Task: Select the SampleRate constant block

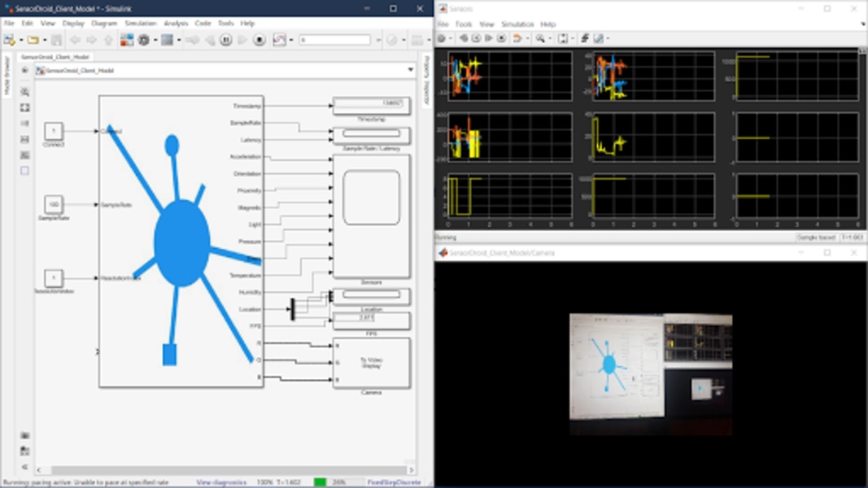Action: coord(54,204)
